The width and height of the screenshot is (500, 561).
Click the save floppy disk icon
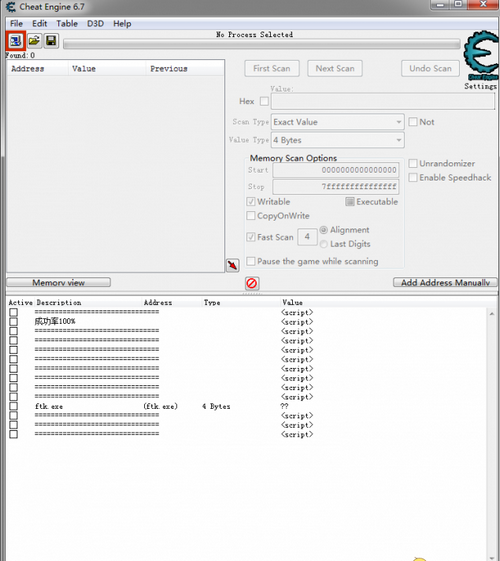(x=51, y=40)
